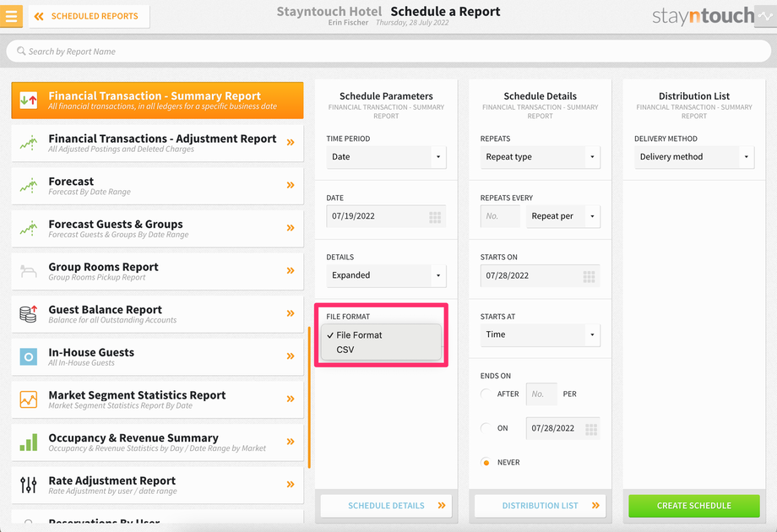Image resolution: width=777 pixels, height=532 pixels.
Task: Click the In-House Guests blue icon
Action: (29, 356)
